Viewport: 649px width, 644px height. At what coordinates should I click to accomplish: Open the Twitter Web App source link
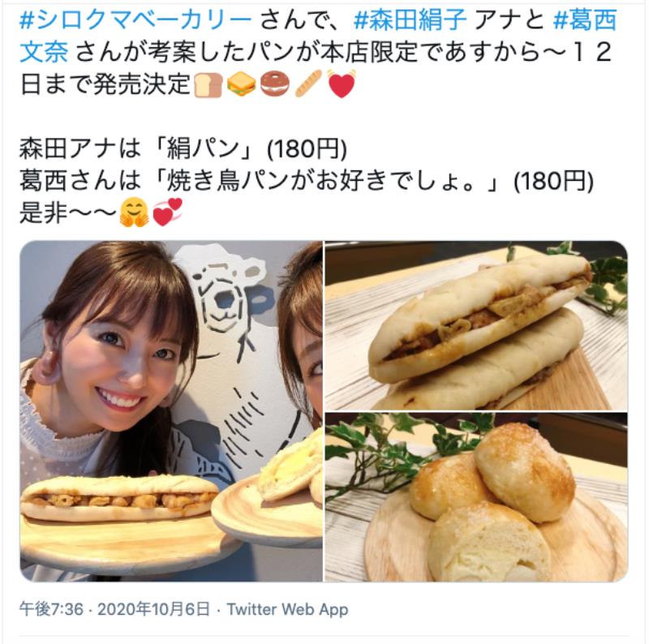pyautogui.click(x=287, y=609)
